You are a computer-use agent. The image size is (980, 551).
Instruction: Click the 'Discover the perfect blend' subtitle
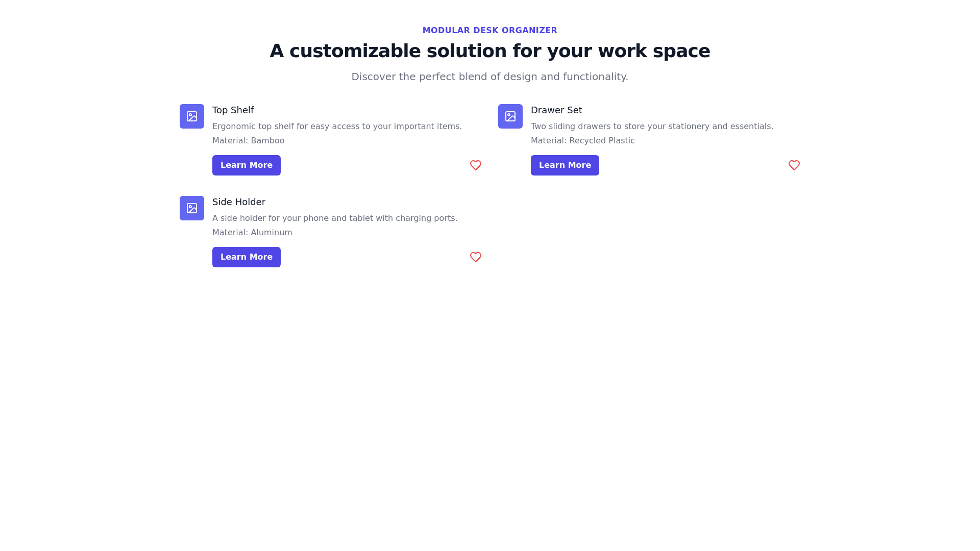489,77
